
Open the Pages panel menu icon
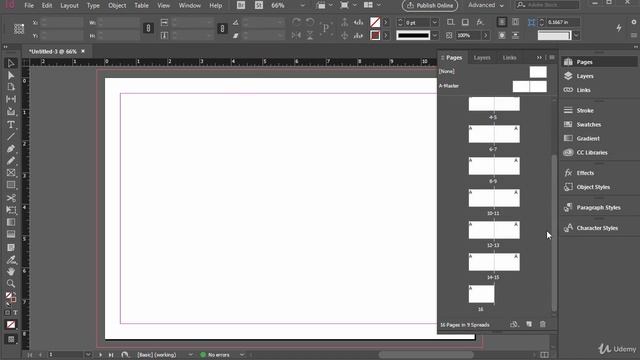[x=552, y=58]
